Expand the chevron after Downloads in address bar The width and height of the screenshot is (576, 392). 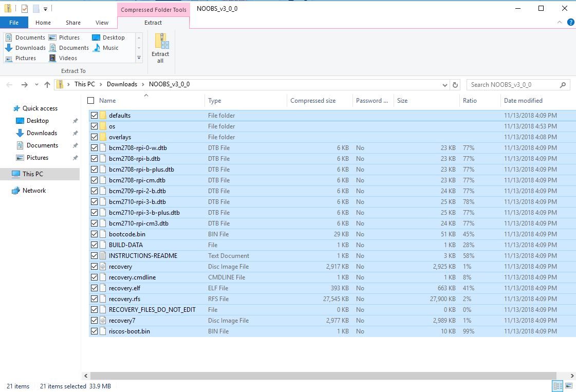click(143, 84)
